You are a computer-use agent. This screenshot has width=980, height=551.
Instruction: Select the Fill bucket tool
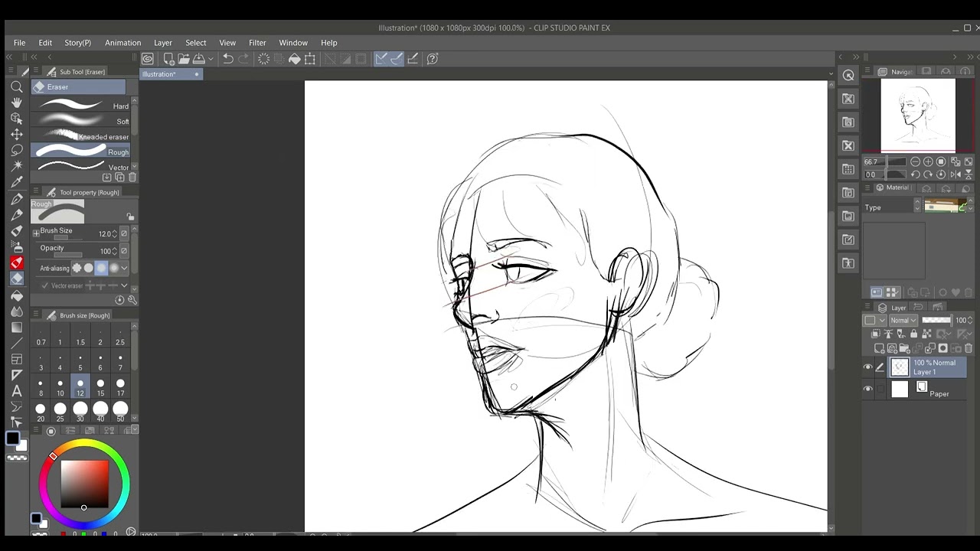pyautogui.click(x=17, y=295)
